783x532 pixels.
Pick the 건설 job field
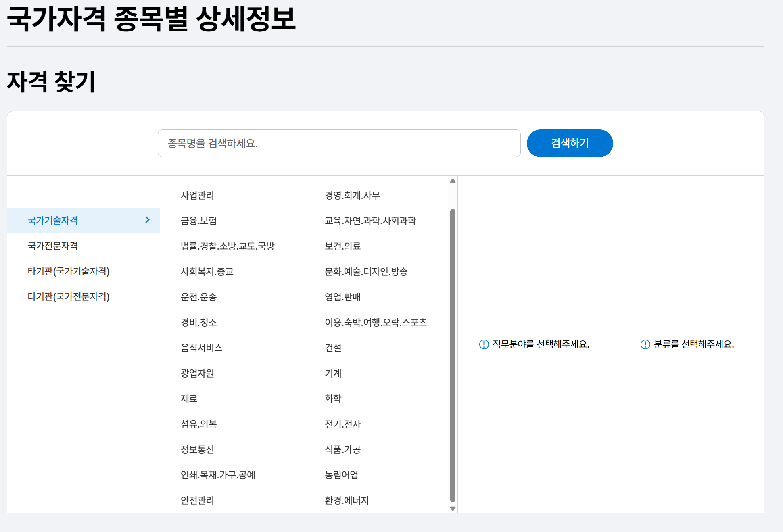click(x=333, y=348)
